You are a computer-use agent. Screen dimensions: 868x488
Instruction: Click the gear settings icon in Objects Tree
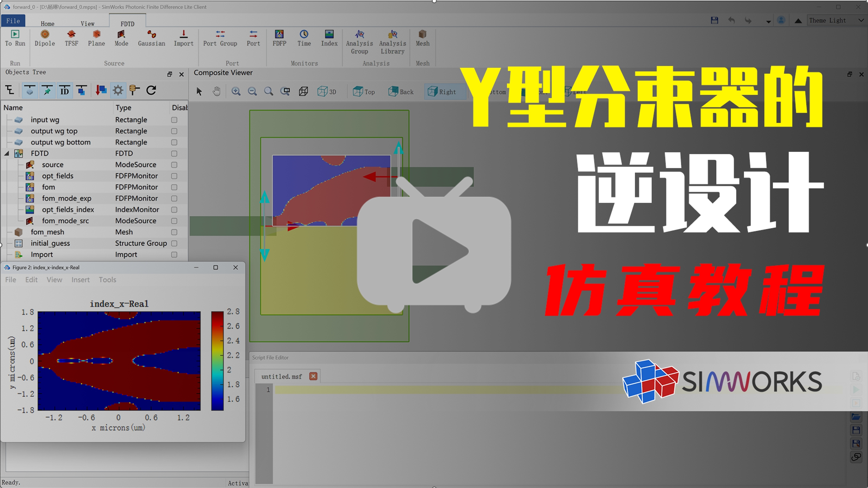click(x=118, y=90)
